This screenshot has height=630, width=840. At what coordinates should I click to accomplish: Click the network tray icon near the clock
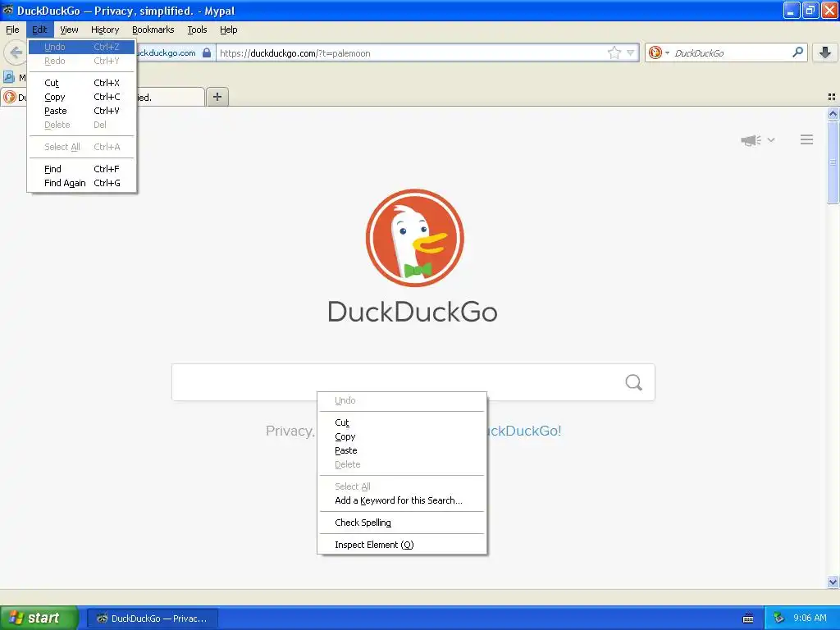[779, 618]
